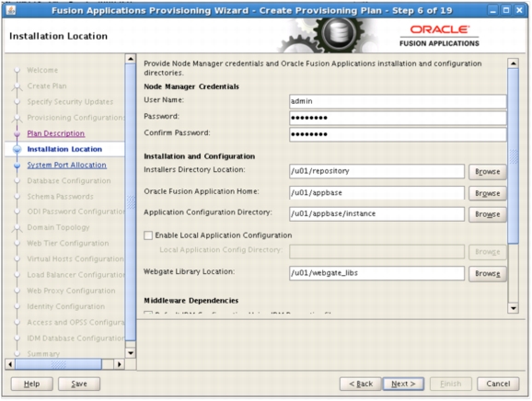Click the Node Manager Credentials heading

click(191, 86)
